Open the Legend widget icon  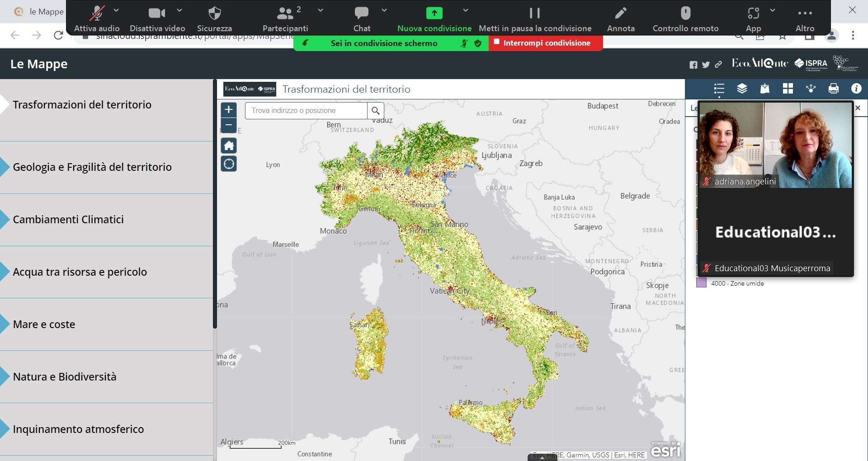point(719,89)
